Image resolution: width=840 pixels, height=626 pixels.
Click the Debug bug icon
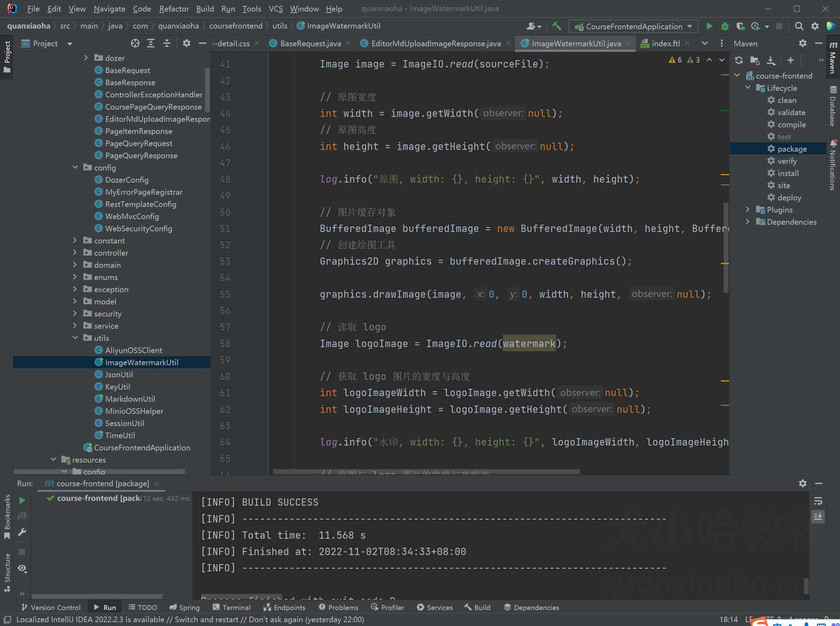coord(725,26)
